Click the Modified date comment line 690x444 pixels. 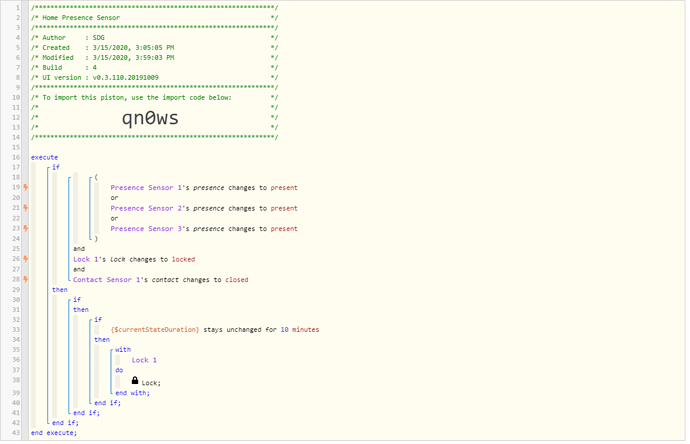coord(154,58)
